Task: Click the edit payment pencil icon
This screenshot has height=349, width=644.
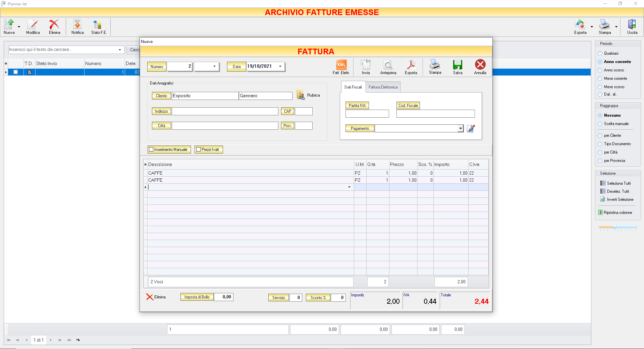Action: [x=471, y=128]
